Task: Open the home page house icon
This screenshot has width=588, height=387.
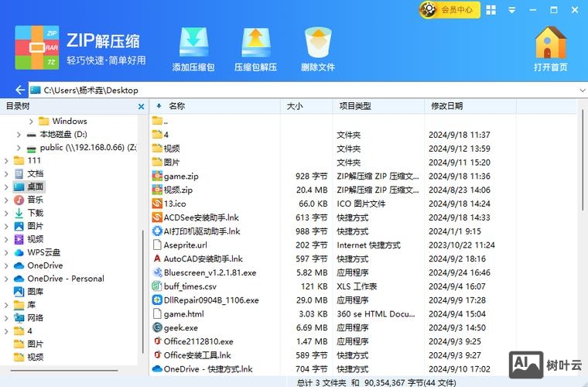Action: pyautogui.click(x=551, y=42)
